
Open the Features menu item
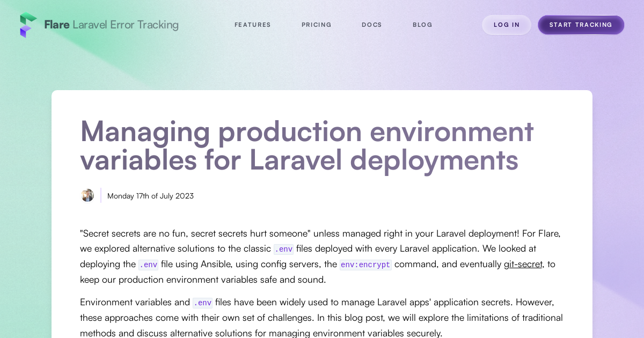coord(253,25)
